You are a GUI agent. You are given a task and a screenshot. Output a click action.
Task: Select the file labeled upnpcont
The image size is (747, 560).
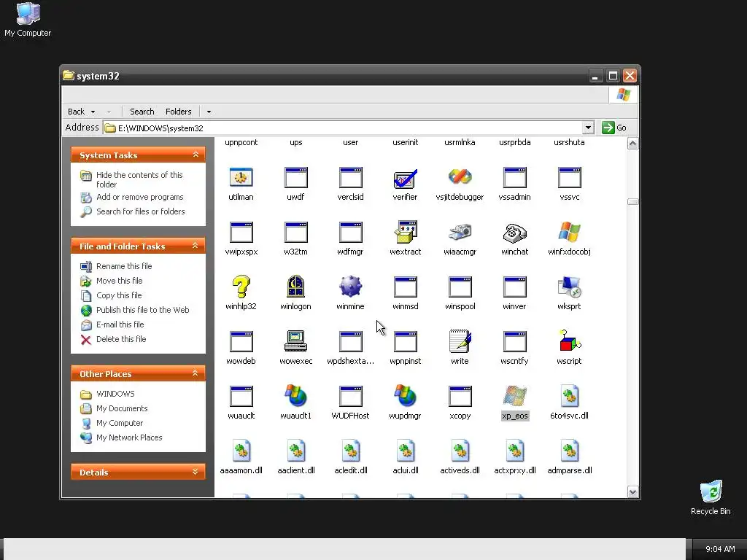(241, 142)
